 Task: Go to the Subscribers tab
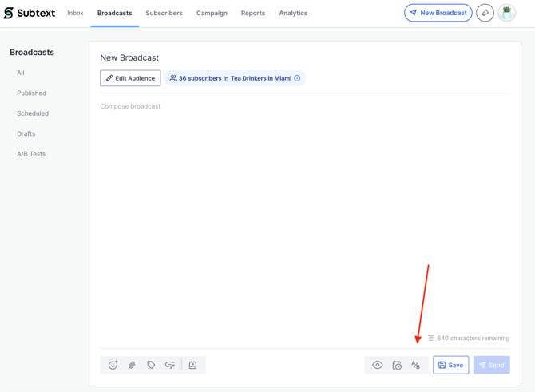[164, 13]
